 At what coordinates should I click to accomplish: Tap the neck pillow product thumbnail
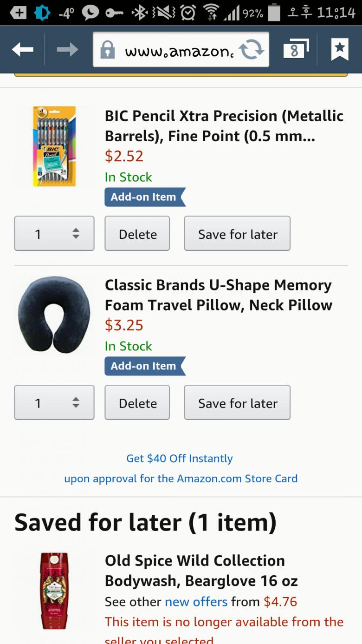pyautogui.click(x=54, y=315)
